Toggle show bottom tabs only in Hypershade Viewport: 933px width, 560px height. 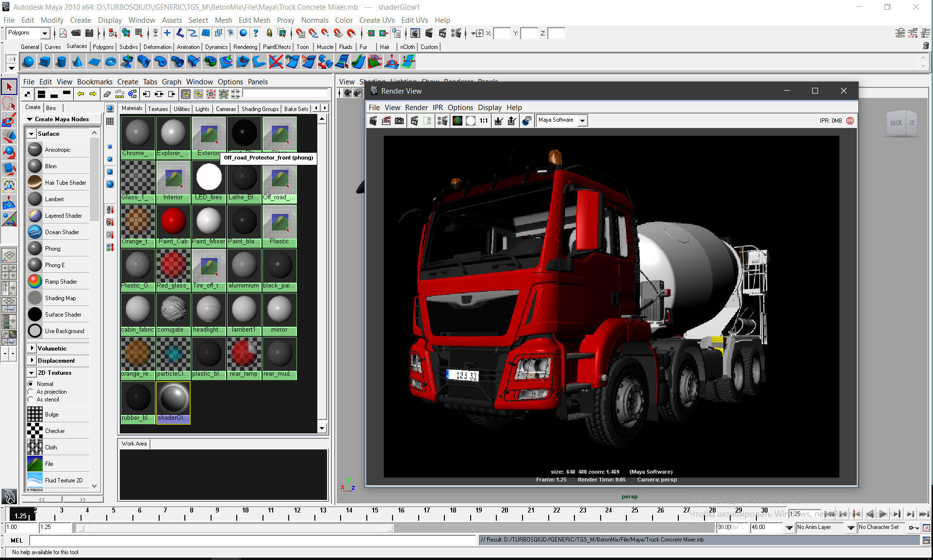point(54,94)
